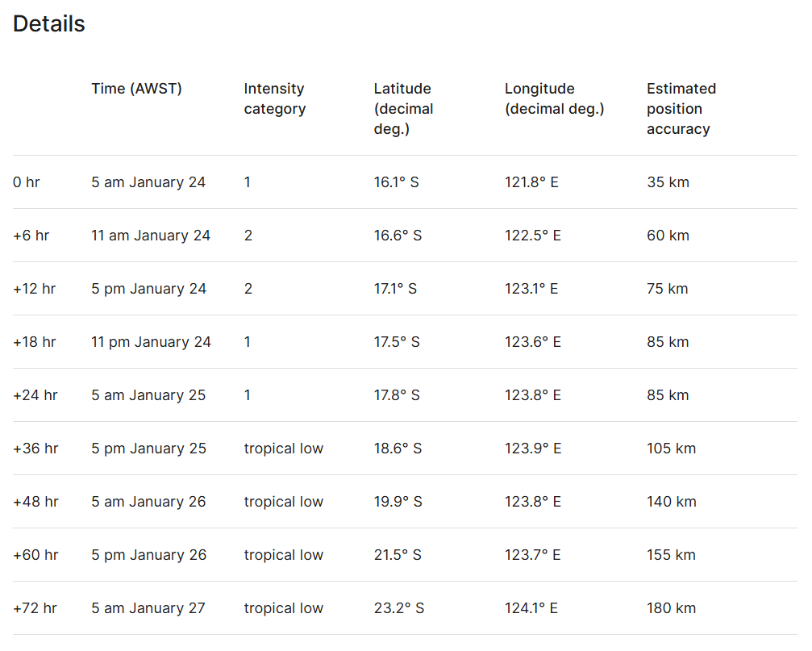Click the 11 pm January 24 time cell
Screen dimensions: 812x651
[151, 342]
